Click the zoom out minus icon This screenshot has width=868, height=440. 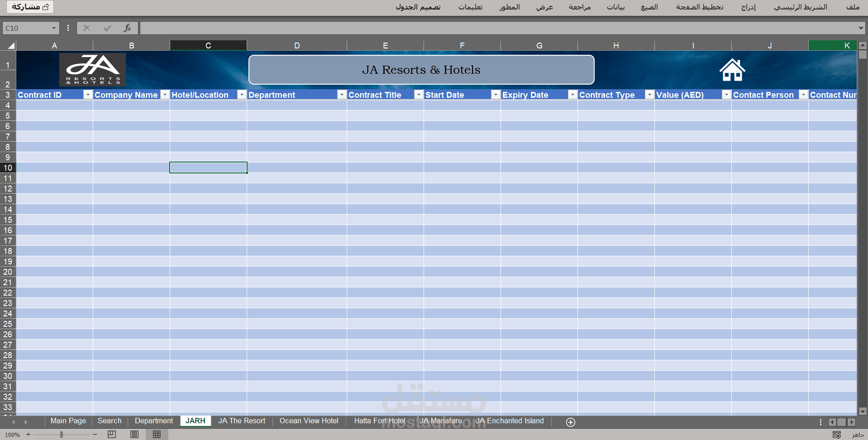coord(95,434)
